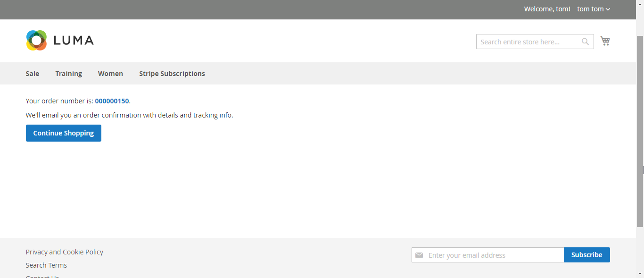Open Privacy and Cookie Policy link
Screen dimensions: 644x278
click(x=65, y=252)
